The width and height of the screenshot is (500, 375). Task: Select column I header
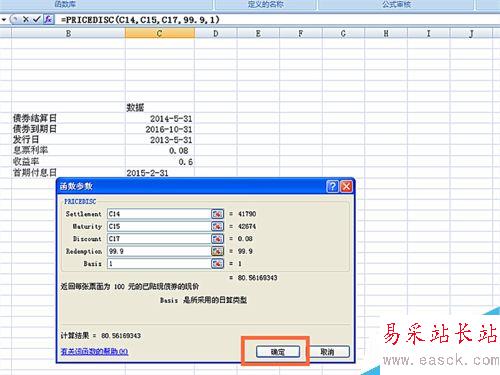click(429, 33)
